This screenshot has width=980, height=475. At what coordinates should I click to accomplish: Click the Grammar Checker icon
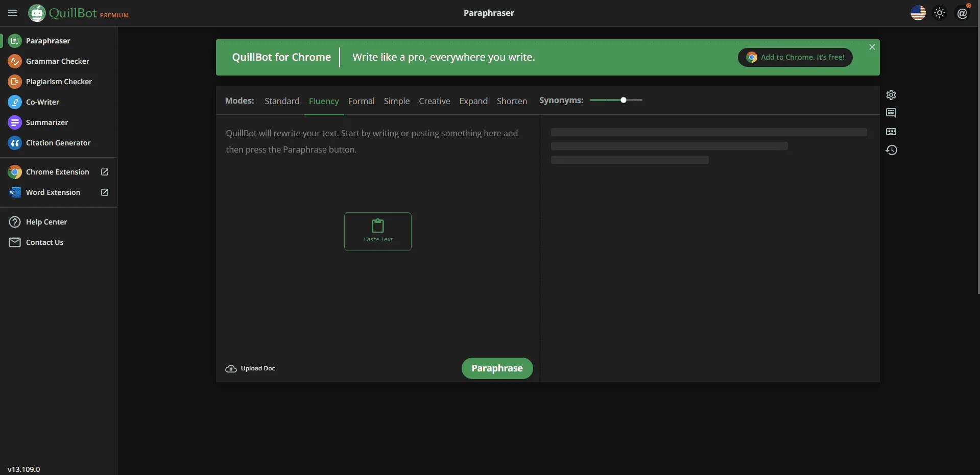(15, 61)
